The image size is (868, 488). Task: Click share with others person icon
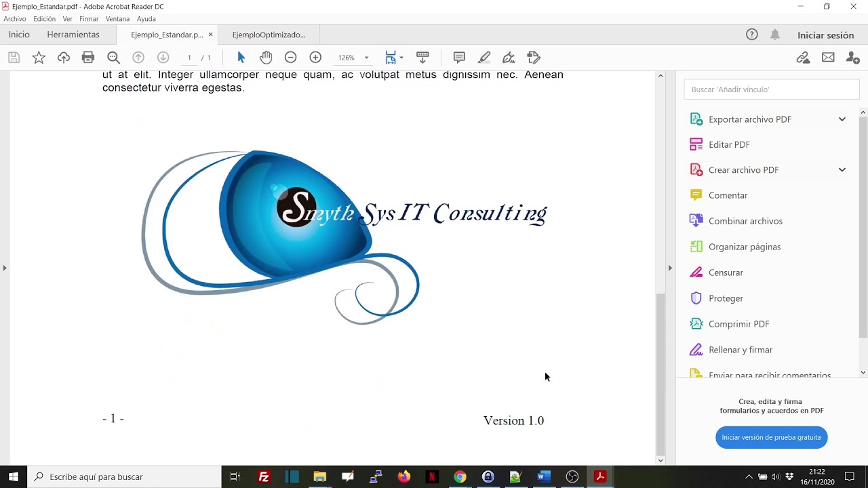pyautogui.click(x=853, y=58)
